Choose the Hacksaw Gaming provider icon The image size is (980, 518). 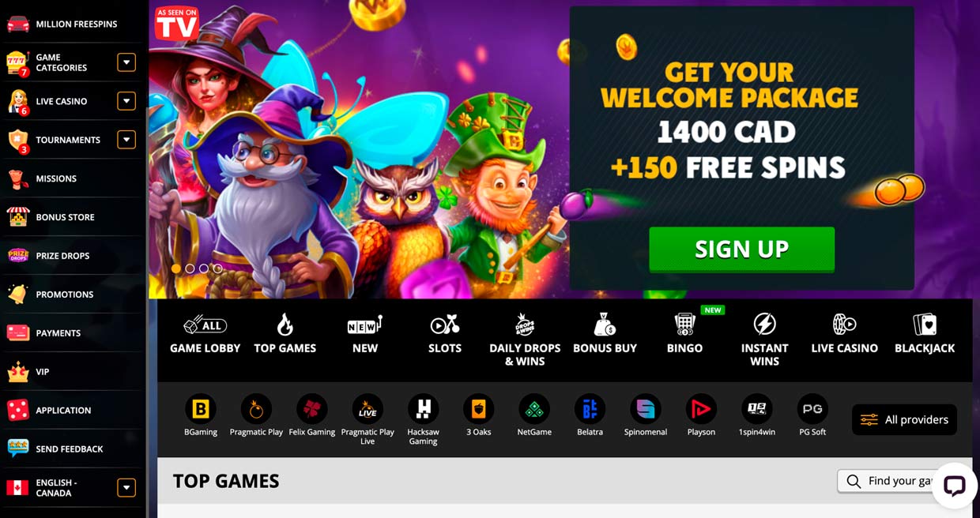[x=423, y=409]
